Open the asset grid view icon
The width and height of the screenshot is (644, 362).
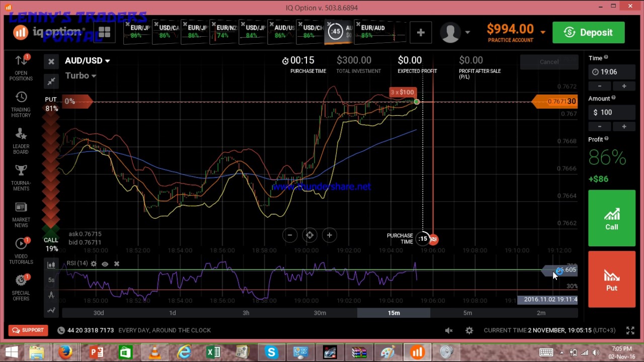[x=104, y=33]
